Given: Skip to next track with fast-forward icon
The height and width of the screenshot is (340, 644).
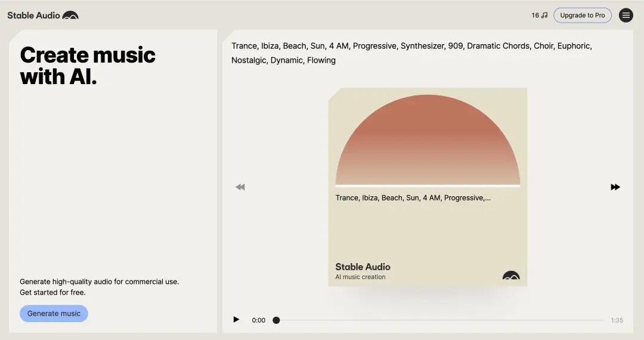Looking at the screenshot, I should coord(615,187).
